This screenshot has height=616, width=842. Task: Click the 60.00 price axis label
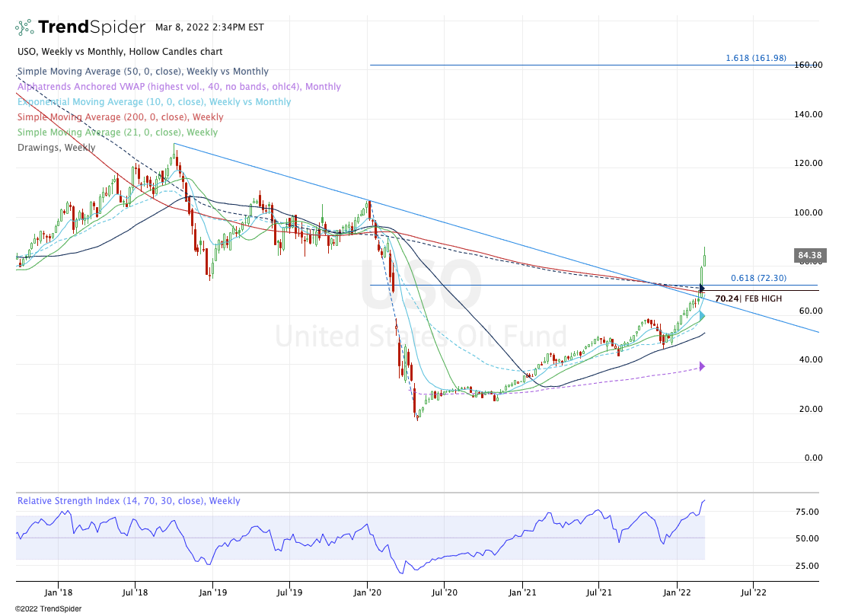810,311
